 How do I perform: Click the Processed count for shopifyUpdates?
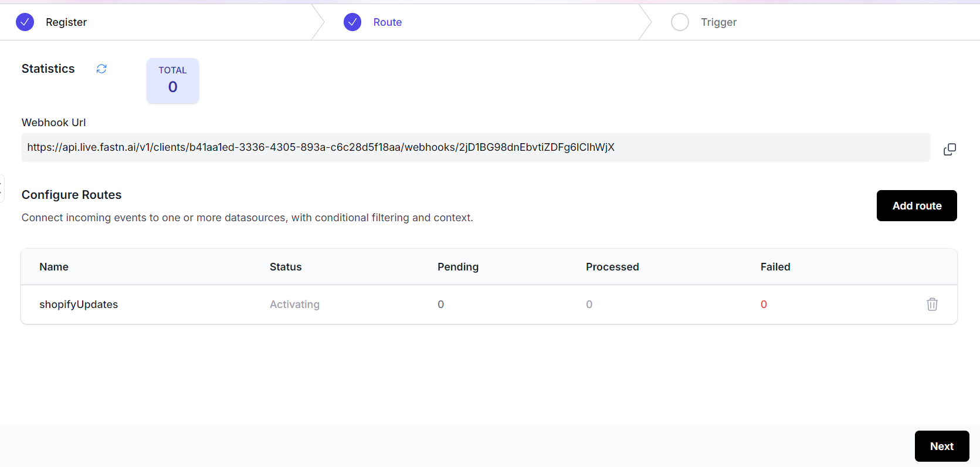589,304
